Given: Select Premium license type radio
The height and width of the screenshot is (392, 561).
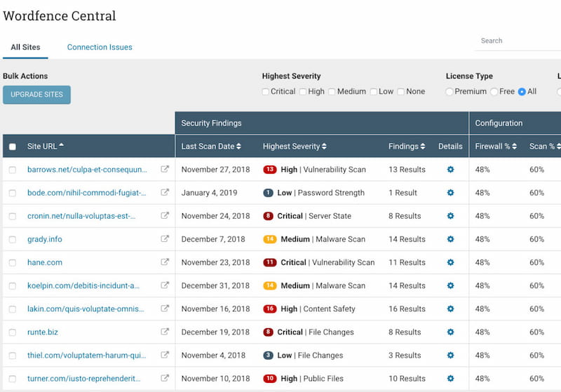Looking at the screenshot, I should 450,92.
